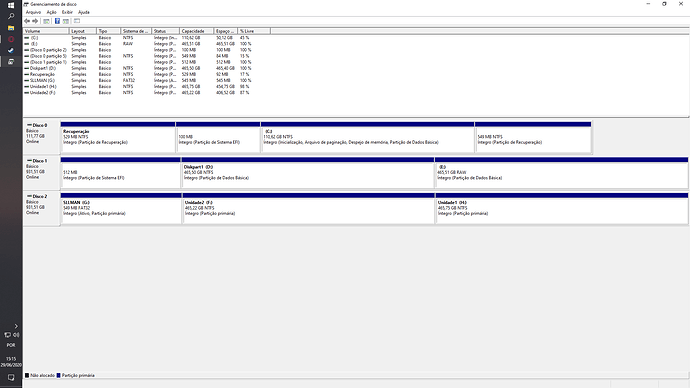Select the Disco 2 disk label

(41, 208)
